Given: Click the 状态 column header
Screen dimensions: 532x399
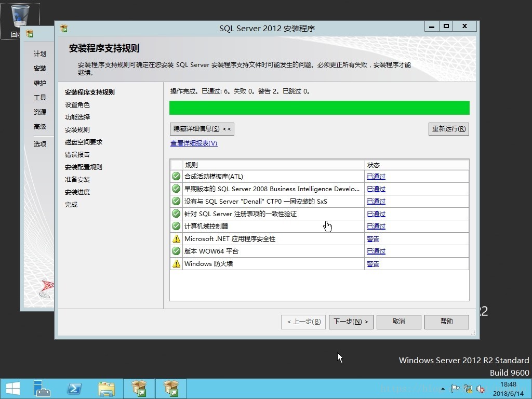Looking at the screenshot, I should tap(417, 165).
